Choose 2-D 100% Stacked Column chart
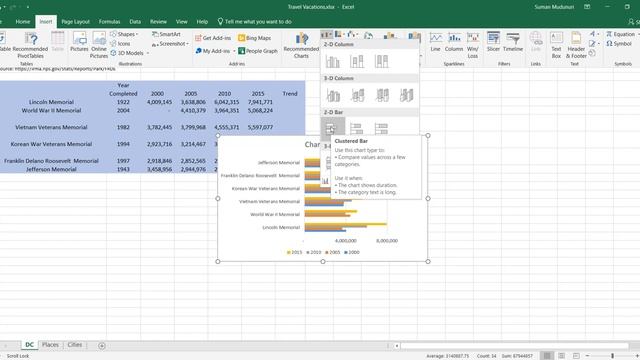The height and width of the screenshot is (360, 640). pos(381,61)
